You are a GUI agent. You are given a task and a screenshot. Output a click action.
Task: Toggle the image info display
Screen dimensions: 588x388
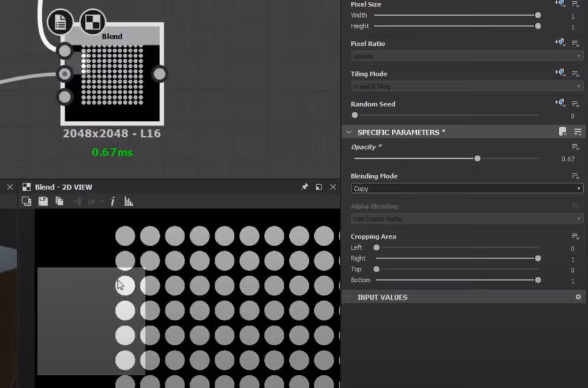click(112, 201)
